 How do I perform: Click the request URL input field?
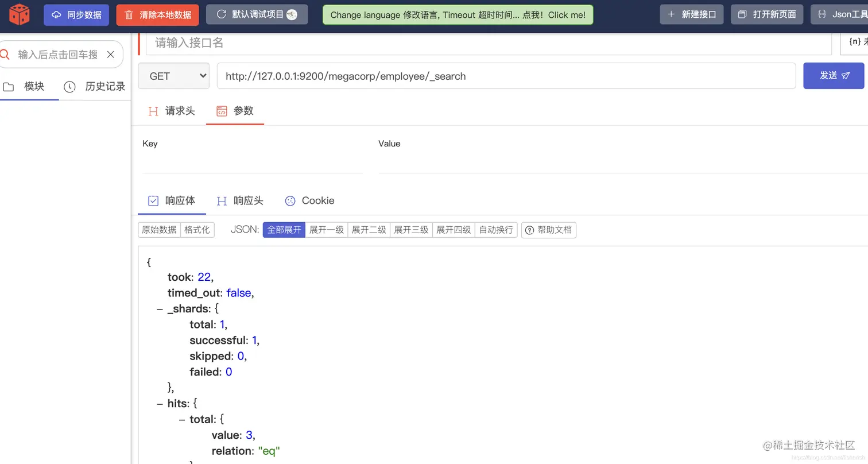pyautogui.click(x=506, y=76)
